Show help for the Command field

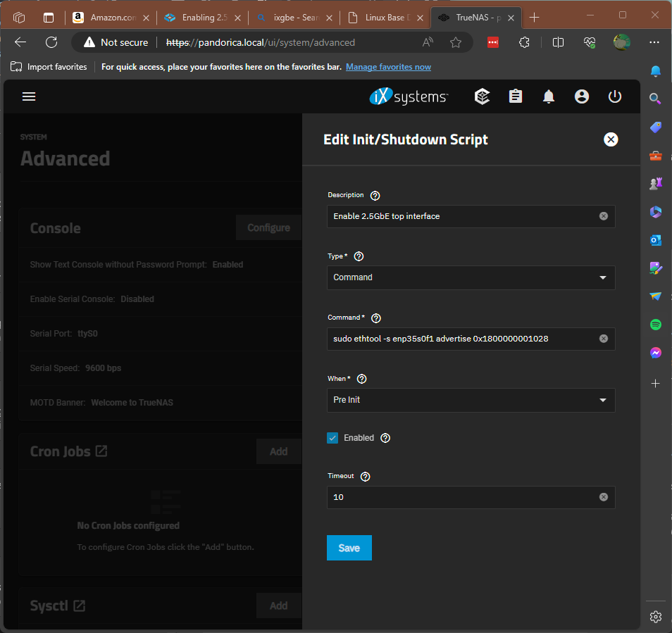pyautogui.click(x=376, y=318)
